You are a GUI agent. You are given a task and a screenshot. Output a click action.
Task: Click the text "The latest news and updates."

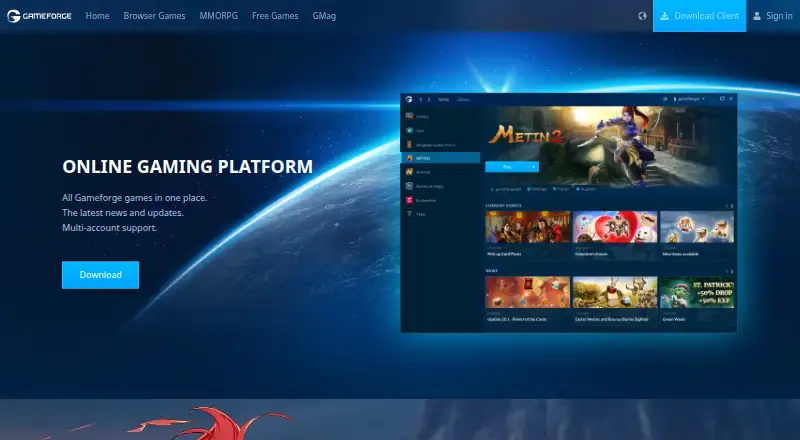pos(123,212)
